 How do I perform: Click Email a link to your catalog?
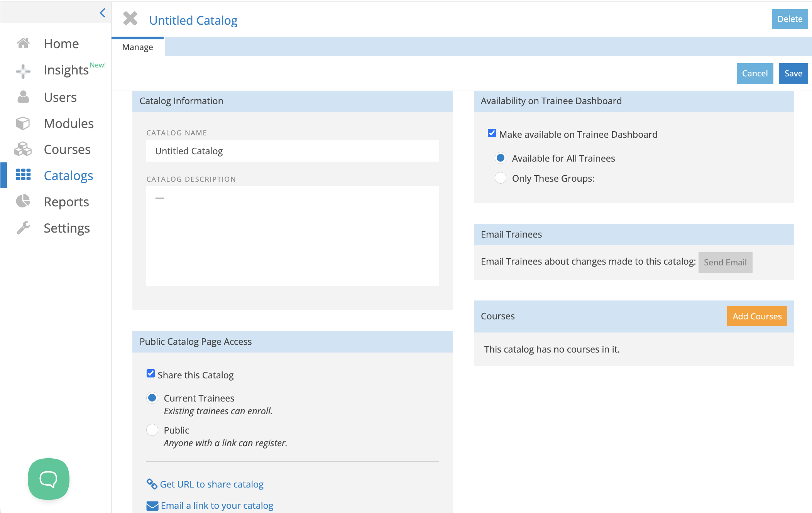point(217,506)
